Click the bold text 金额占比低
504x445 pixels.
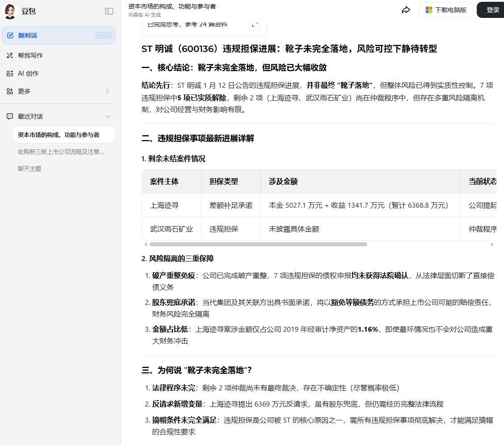pyautogui.click(x=170, y=329)
